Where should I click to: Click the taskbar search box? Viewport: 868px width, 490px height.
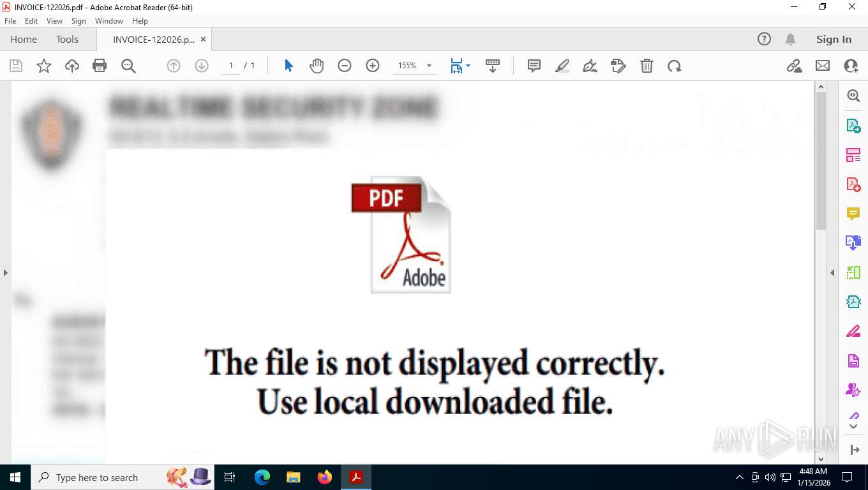[121, 477]
